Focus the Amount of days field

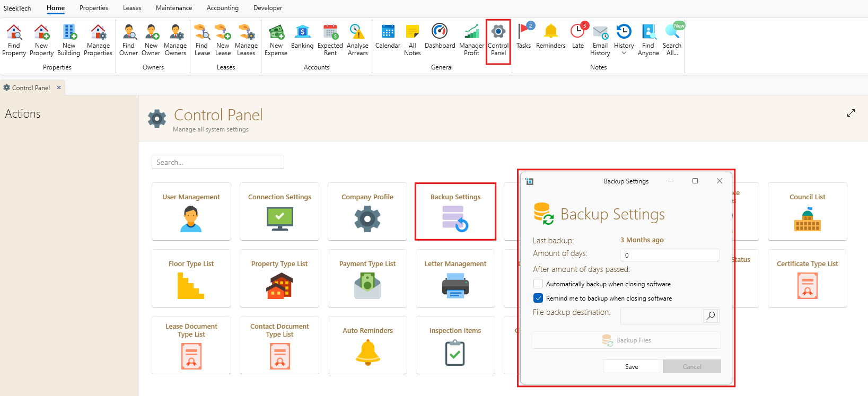(670, 255)
